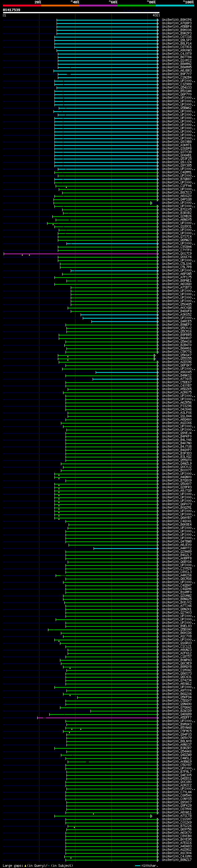Select the UniRef100_A1D9G2 label
This screenshot has width=197, height=868.
[177, 850]
